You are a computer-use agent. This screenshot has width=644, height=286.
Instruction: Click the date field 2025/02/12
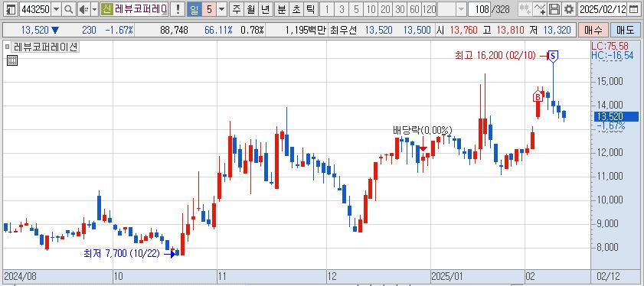pos(602,9)
